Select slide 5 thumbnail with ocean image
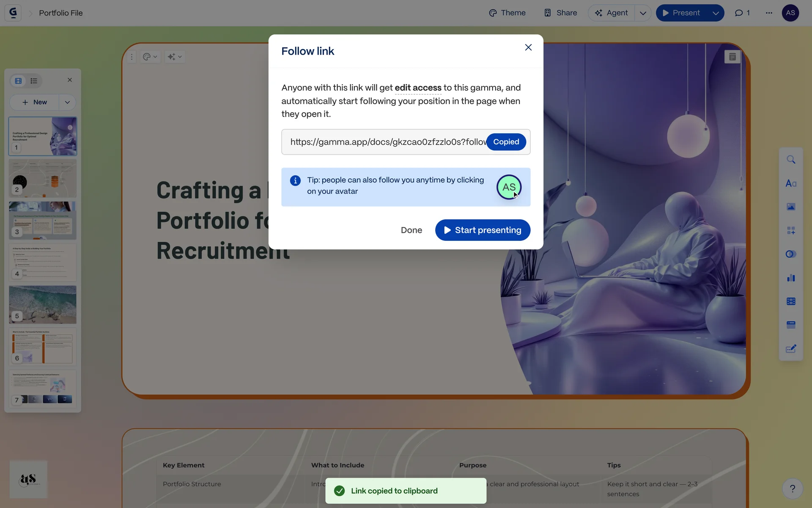 43,304
